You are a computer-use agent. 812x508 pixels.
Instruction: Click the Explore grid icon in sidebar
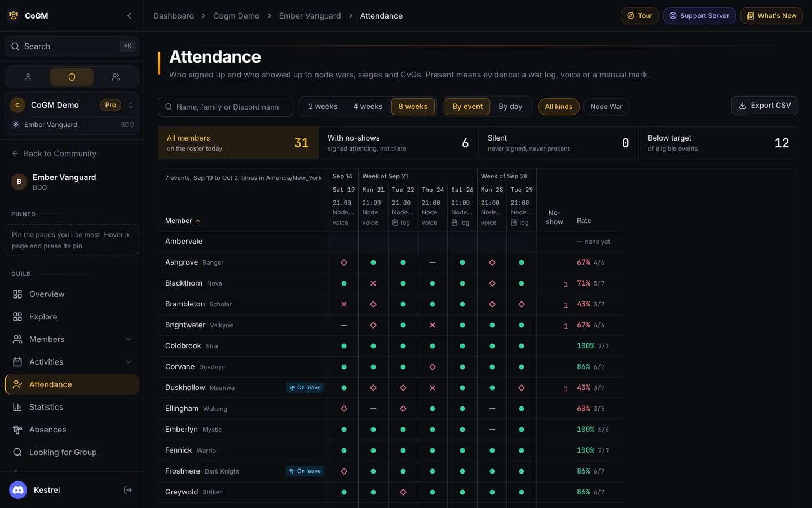[x=17, y=317]
